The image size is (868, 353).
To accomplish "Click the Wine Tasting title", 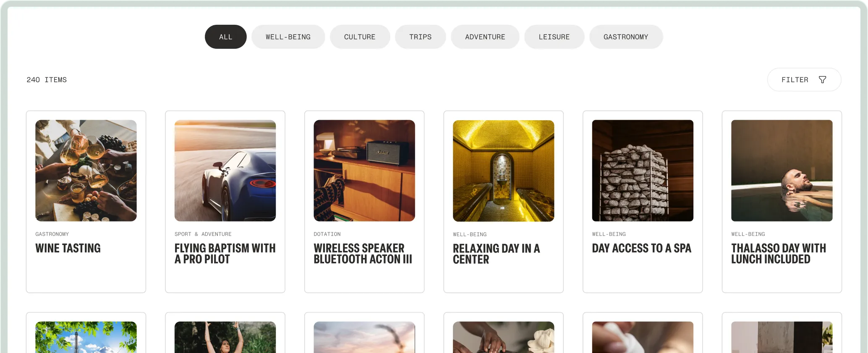I will point(68,248).
